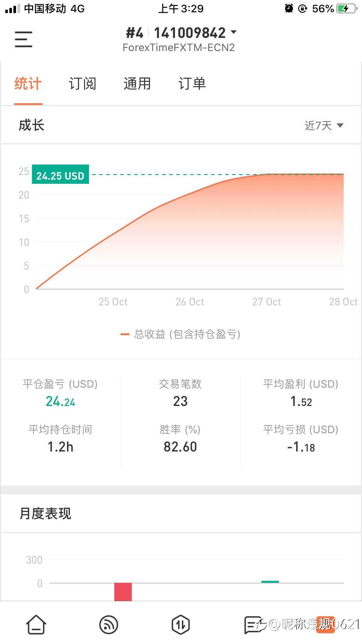The height and width of the screenshot is (644, 362).
Task: Toggle the 总收益 chart legend item
Action: [x=180, y=334]
